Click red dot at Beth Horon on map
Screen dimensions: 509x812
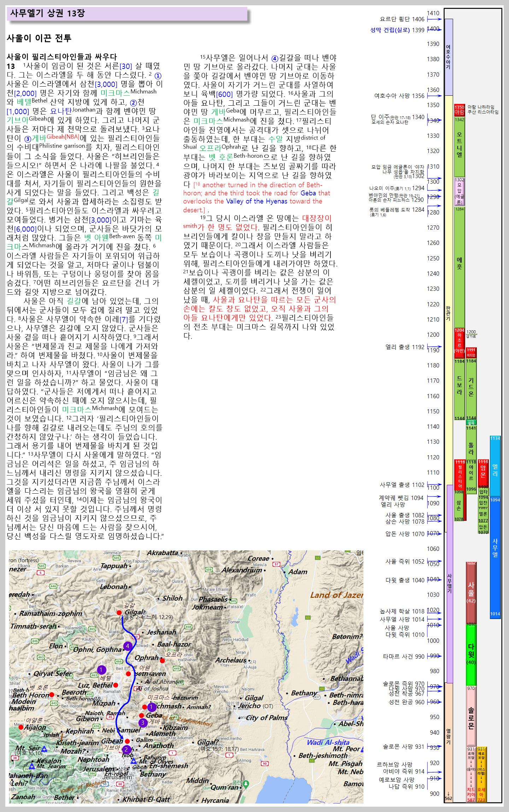coord(52,695)
